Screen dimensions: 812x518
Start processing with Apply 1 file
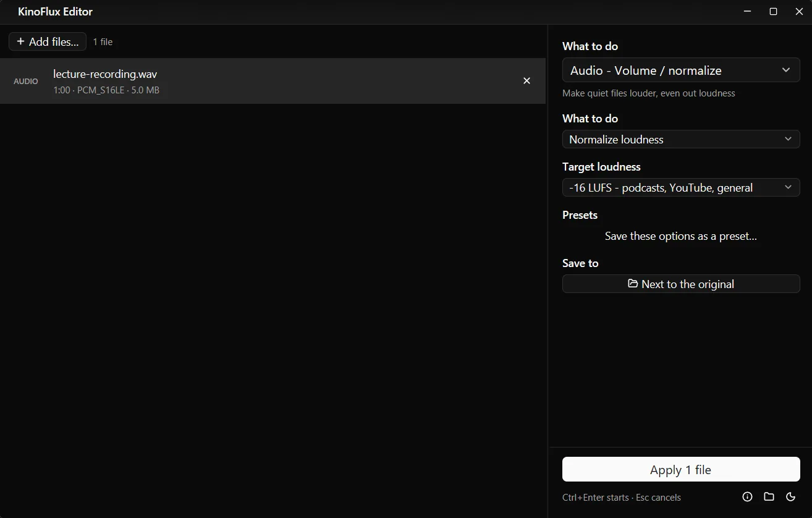(x=681, y=470)
